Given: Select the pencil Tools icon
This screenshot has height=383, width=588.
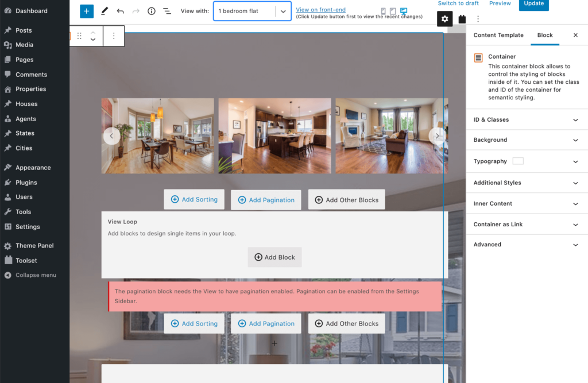Looking at the screenshot, I should [x=105, y=11].
